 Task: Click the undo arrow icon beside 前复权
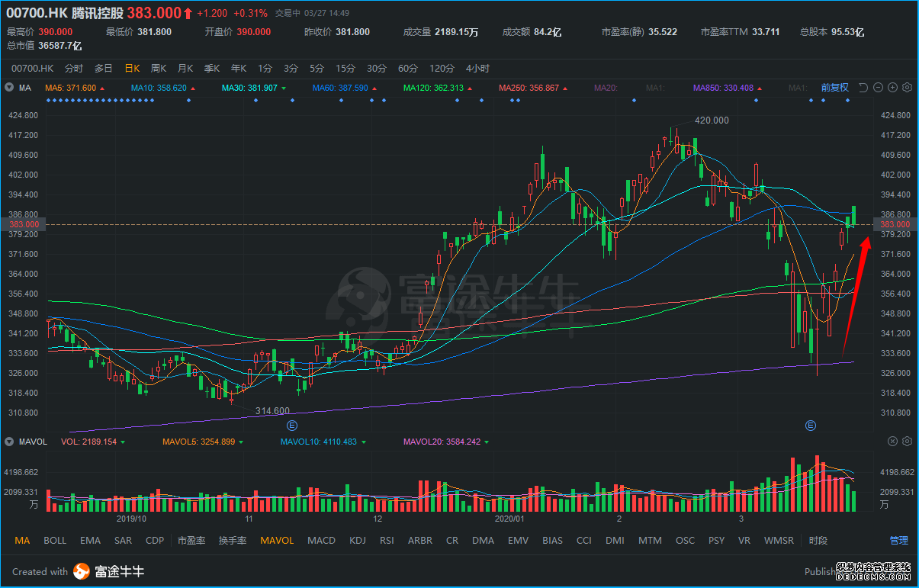pos(863,88)
